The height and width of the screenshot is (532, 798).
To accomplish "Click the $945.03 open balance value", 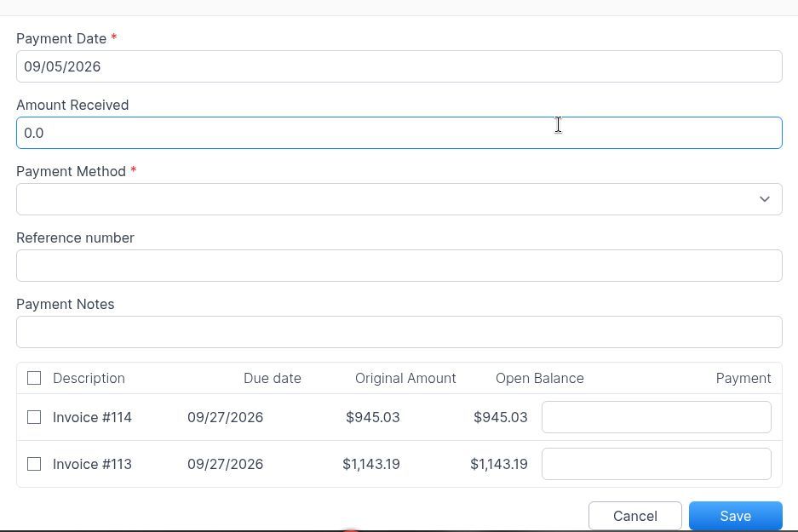I will tap(500, 417).
